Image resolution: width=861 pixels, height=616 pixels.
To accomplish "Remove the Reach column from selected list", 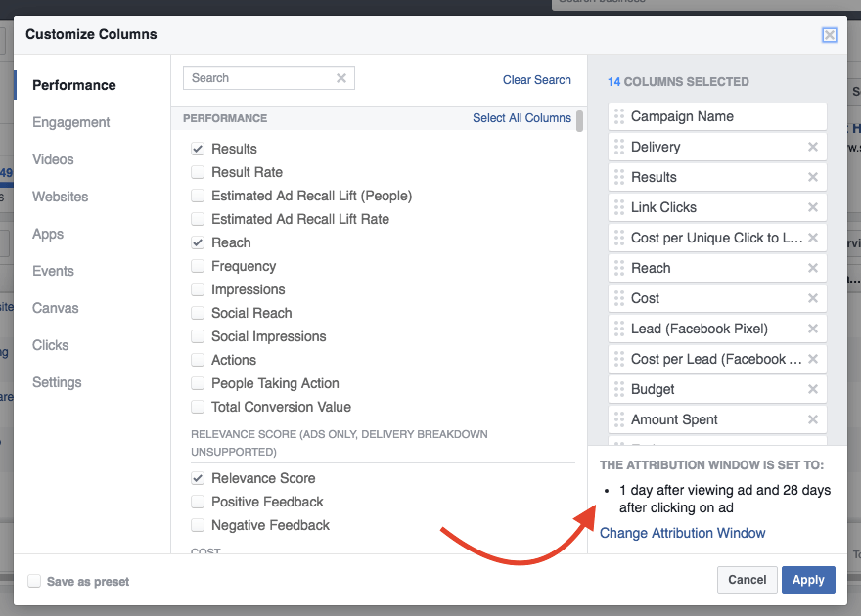I will [x=813, y=268].
